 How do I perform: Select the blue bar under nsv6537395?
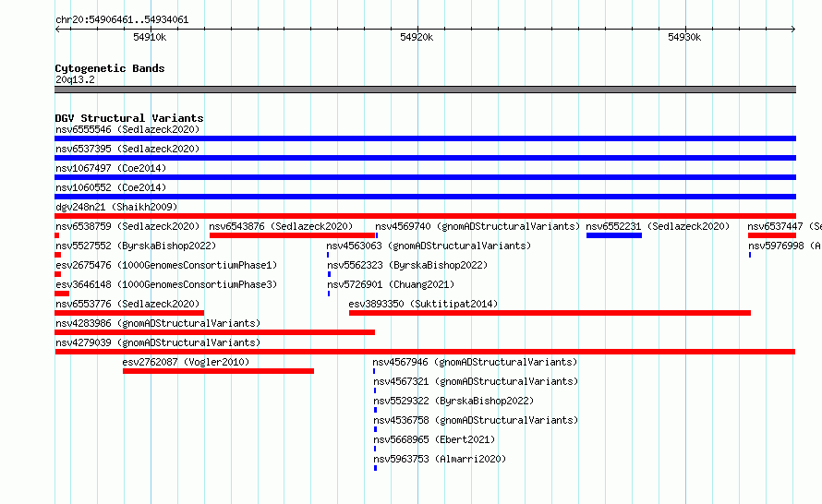tap(425, 158)
